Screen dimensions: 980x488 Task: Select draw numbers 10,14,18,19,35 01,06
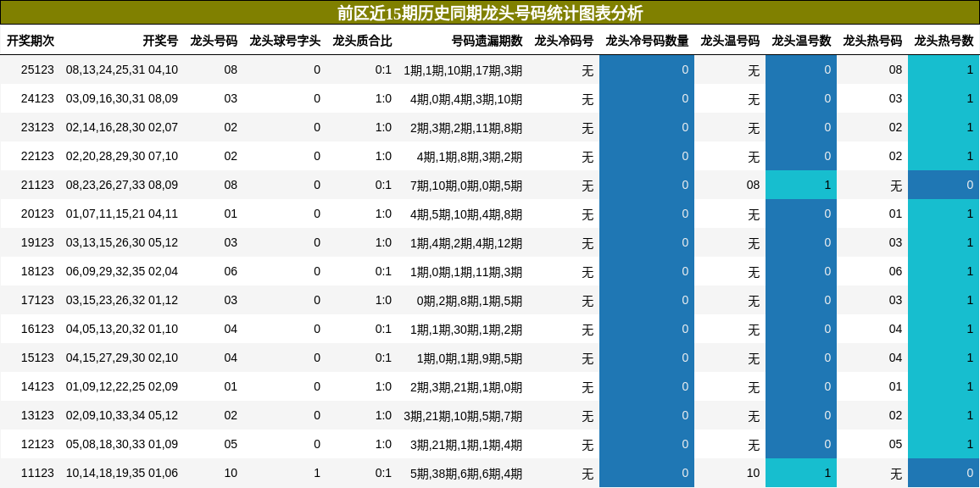[122, 473]
